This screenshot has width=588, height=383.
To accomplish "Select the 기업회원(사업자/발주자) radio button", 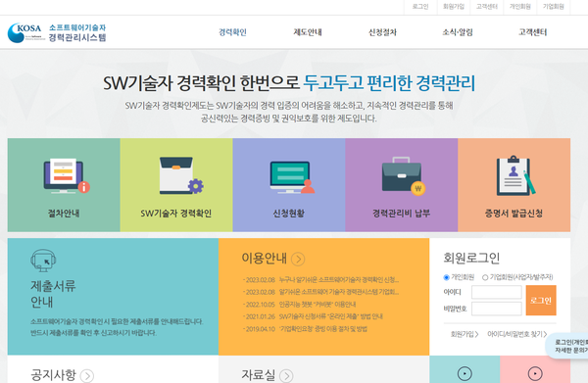I will tap(485, 277).
